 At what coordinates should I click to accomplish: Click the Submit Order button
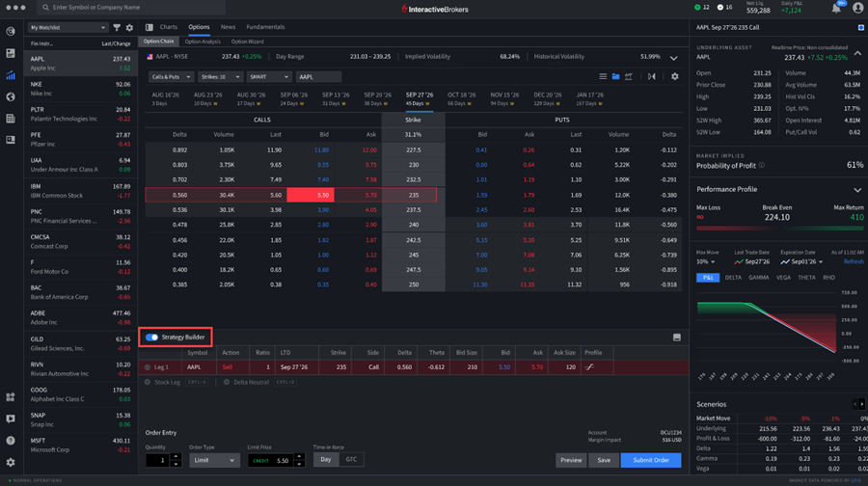649,460
